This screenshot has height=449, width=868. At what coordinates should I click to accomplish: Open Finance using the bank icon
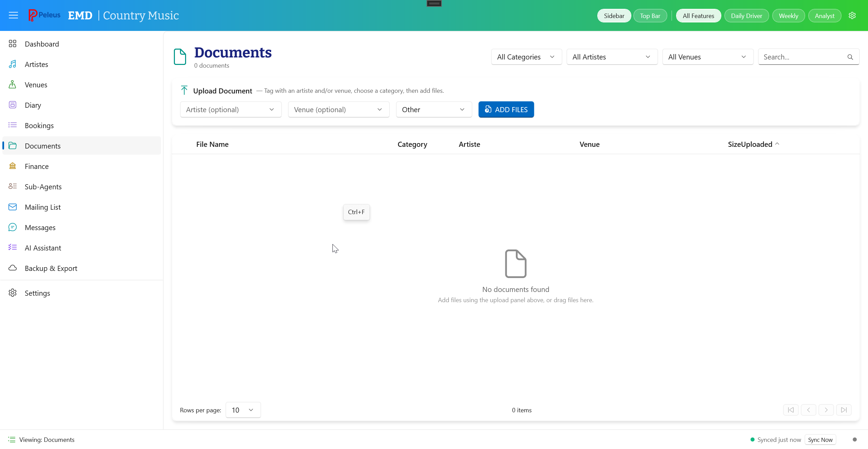click(13, 166)
